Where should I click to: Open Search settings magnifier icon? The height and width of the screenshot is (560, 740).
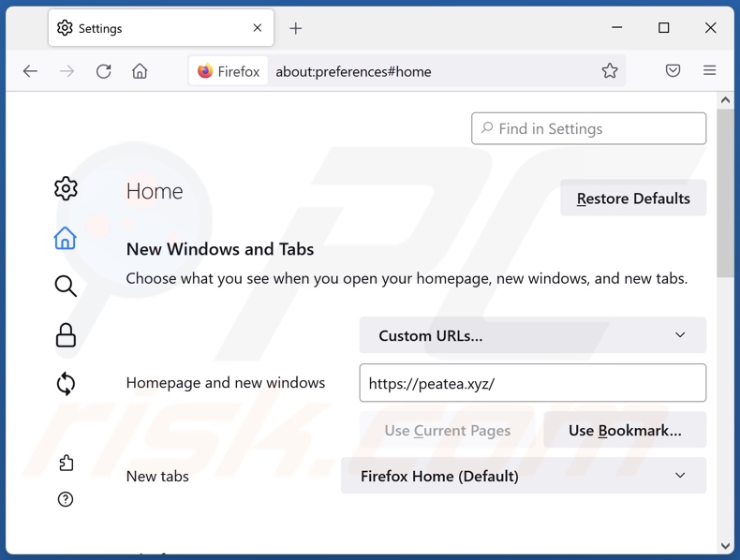(66, 286)
